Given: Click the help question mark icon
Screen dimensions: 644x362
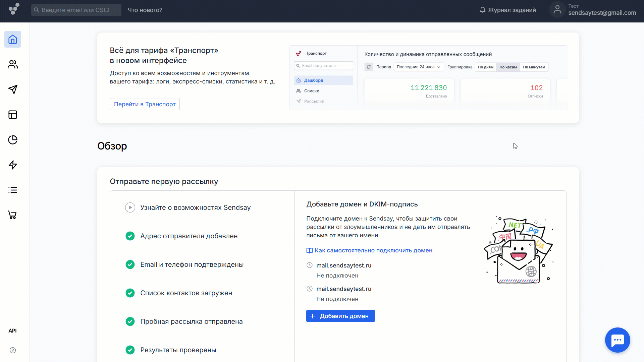Looking at the screenshot, I should point(13,350).
